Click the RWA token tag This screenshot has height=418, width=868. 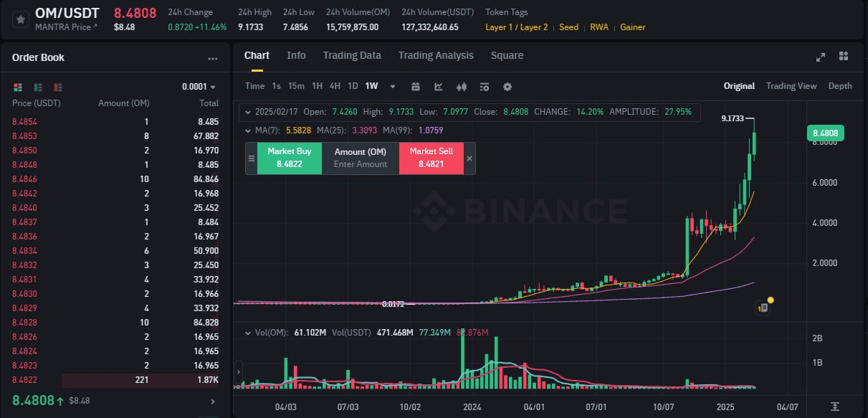point(599,27)
